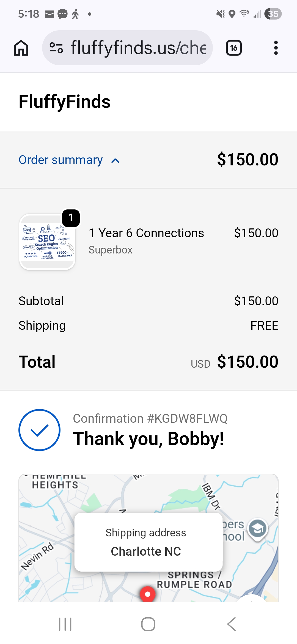The height and width of the screenshot is (644, 297).
Task: Tap the SEO product thumbnail image
Action: pyautogui.click(x=47, y=242)
